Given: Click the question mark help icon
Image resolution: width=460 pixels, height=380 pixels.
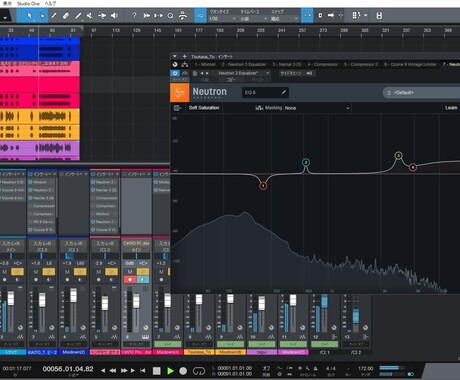Looking at the screenshot, I should coord(134,15).
